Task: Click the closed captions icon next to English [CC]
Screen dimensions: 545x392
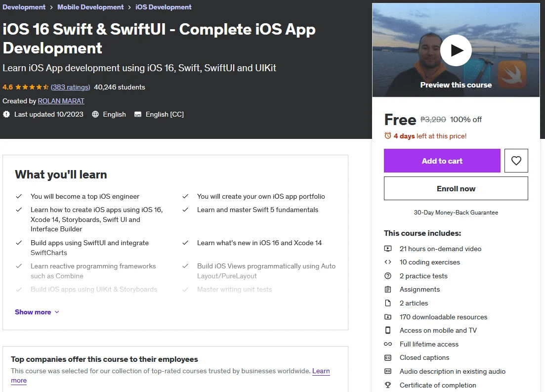Action: (138, 114)
